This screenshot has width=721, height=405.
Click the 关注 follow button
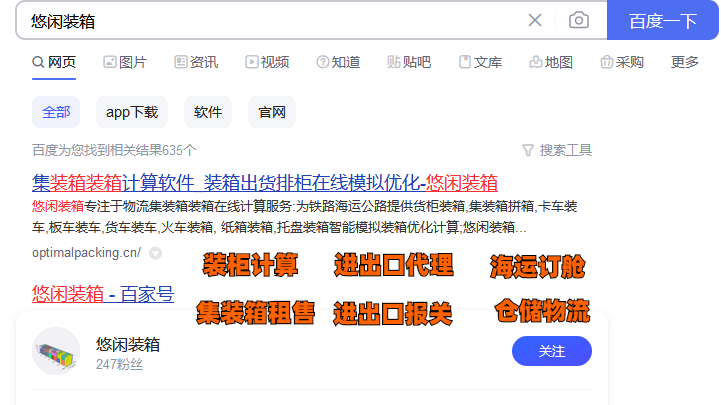pos(552,351)
